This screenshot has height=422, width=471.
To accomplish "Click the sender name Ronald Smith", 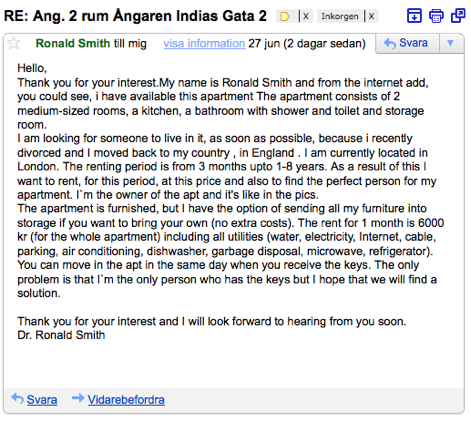I will click(x=73, y=43).
